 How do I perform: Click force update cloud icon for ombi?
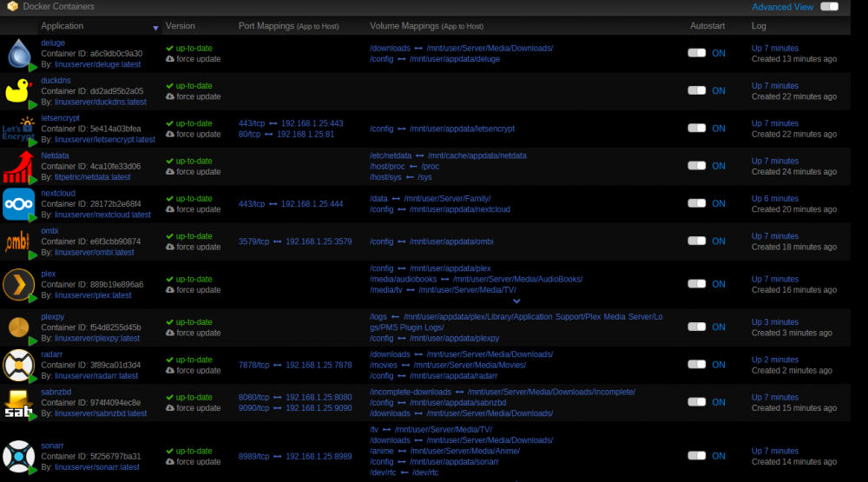coord(170,248)
